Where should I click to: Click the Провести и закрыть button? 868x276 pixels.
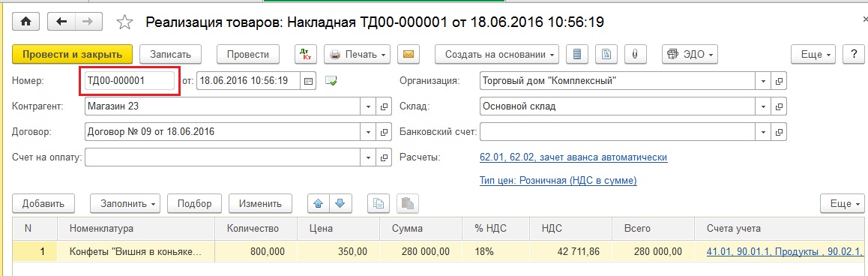click(x=73, y=54)
